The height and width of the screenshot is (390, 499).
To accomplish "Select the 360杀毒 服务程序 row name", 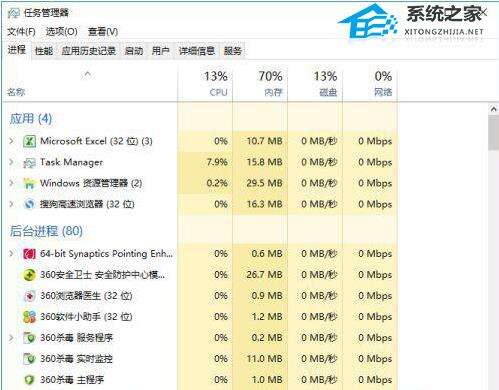I will coord(76,338).
